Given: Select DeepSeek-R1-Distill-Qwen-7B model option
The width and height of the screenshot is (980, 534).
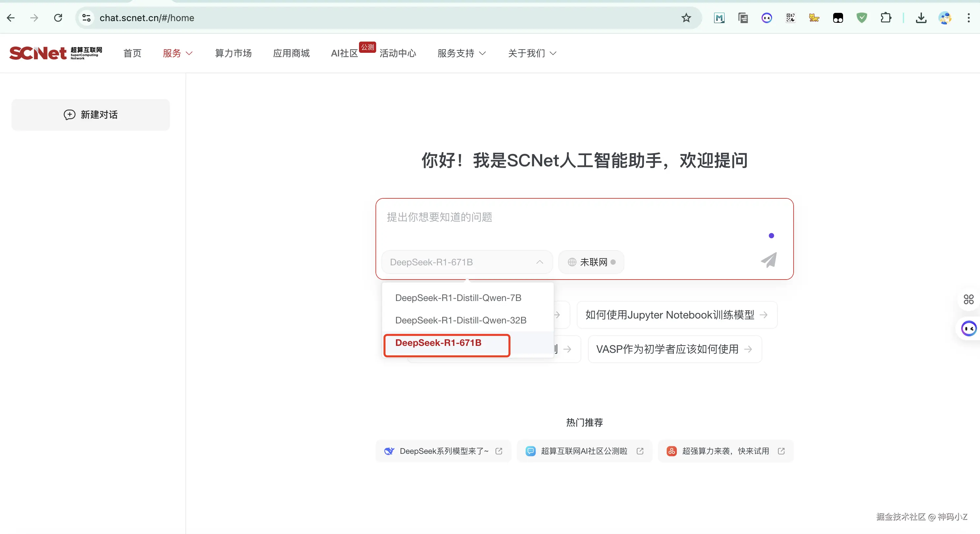Looking at the screenshot, I should point(458,298).
